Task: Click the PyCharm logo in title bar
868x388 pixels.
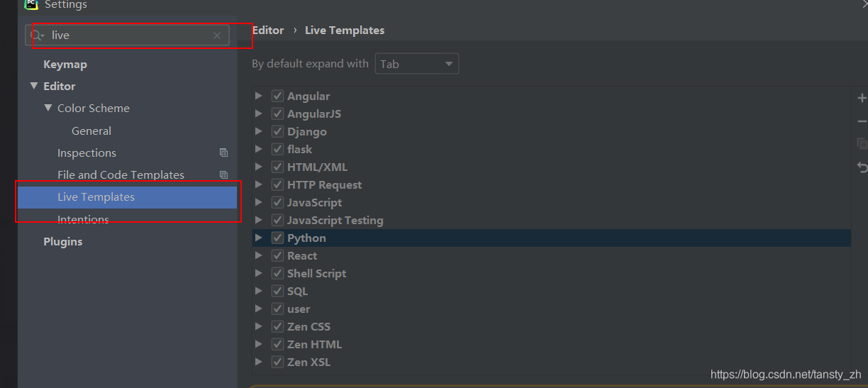Action: (30, 4)
